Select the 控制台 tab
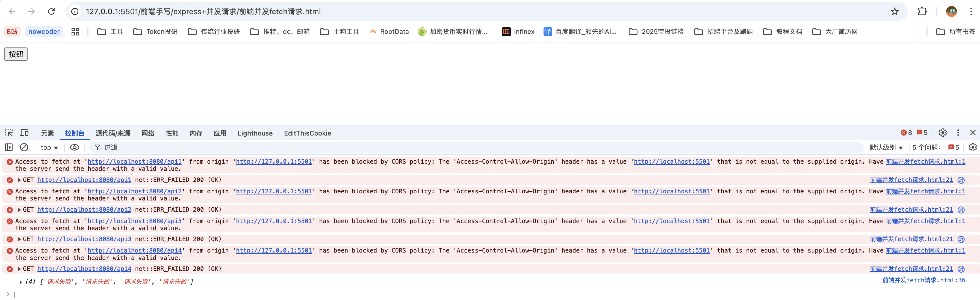The image size is (980, 300). click(75, 133)
